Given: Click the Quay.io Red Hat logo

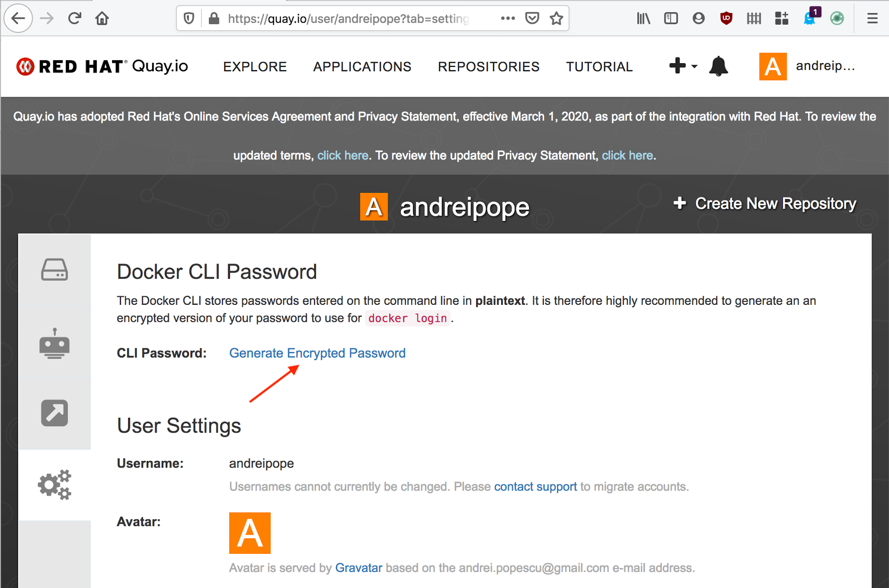Looking at the screenshot, I should click(x=102, y=66).
